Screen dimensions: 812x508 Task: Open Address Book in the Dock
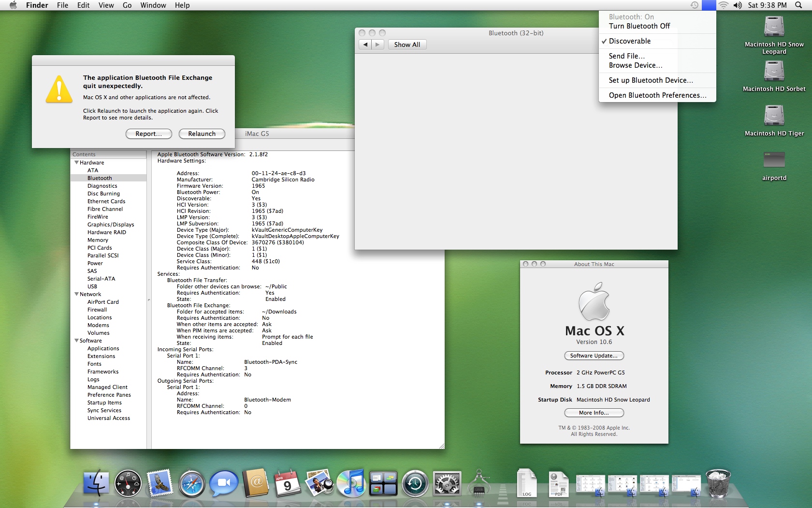(x=256, y=483)
